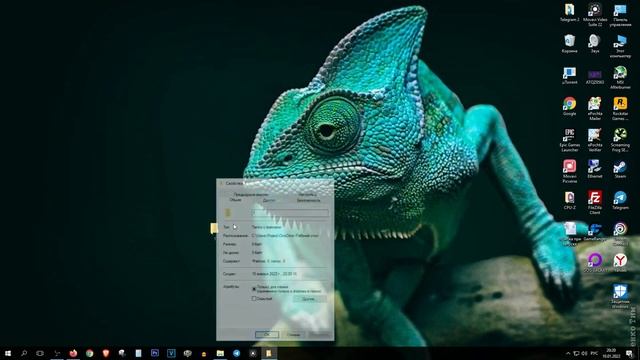The height and width of the screenshot is (360, 640).
Task: Select the yellow folder on the desktop
Action: [x=213, y=229]
